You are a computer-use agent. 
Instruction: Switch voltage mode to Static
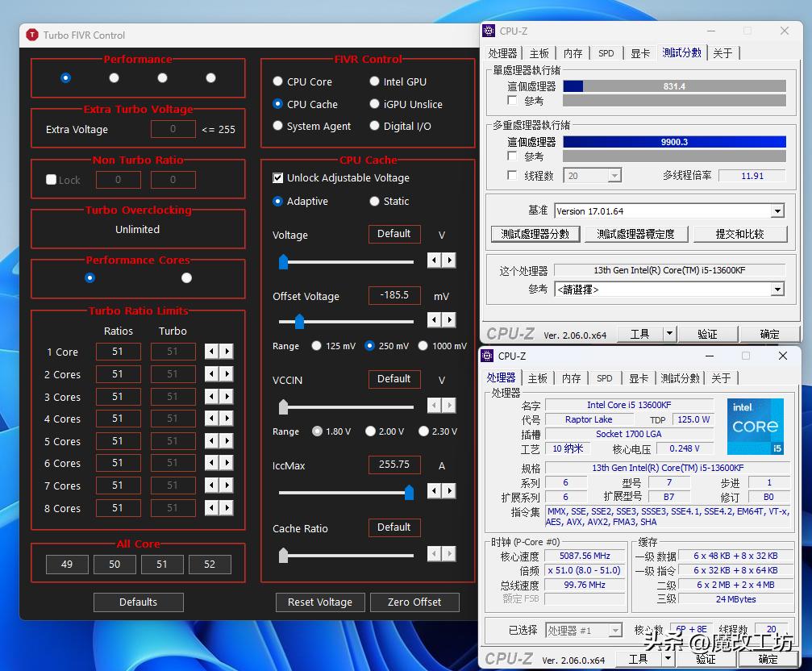373,201
